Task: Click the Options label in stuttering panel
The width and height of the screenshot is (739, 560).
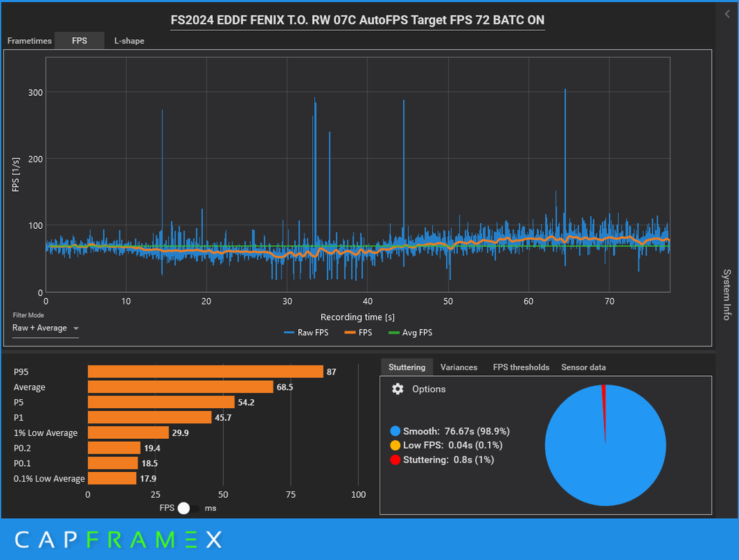Action: [428, 389]
